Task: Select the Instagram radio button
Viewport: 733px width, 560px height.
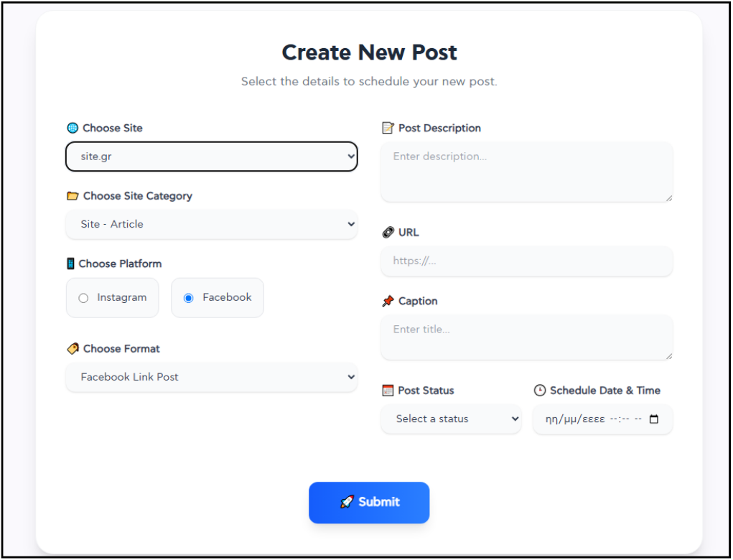Action: (83, 298)
